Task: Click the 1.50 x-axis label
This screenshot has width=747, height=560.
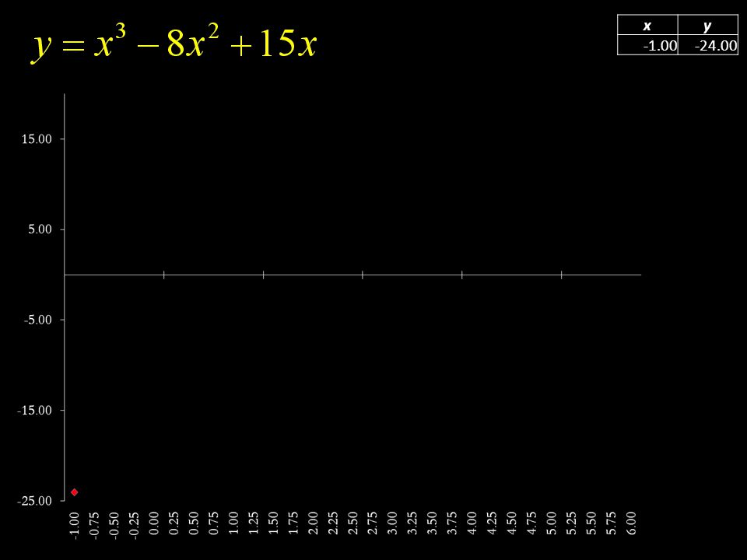Action: (x=273, y=523)
